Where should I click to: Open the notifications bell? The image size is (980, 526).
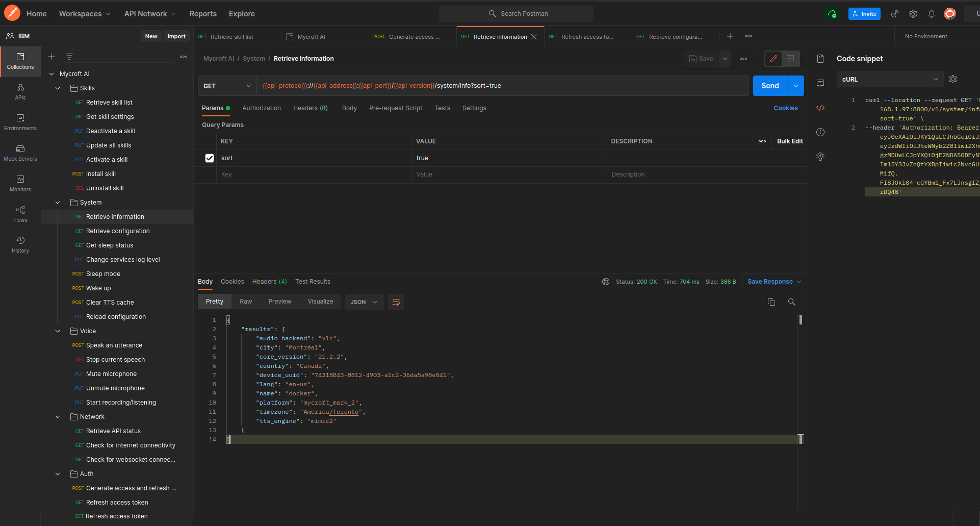pyautogui.click(x=932, y=14)
